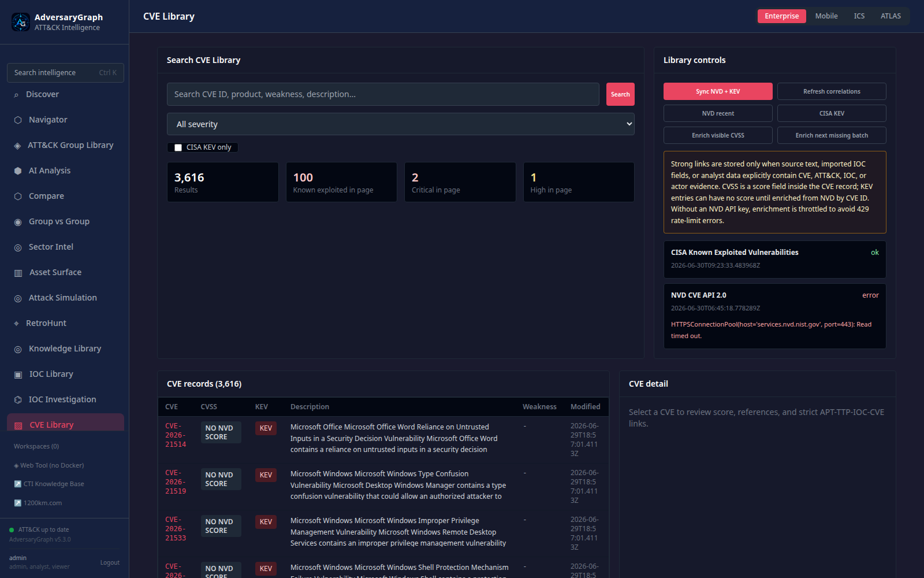
Task: Click the Asset Surface sidebar icon
Action: coord(18,273)
